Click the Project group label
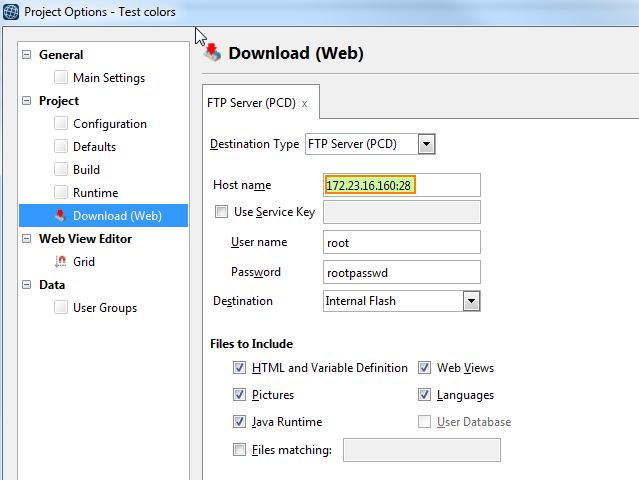The height and width of the screenshot is (480, 639). pyautogui.click(x=59, y=101)
